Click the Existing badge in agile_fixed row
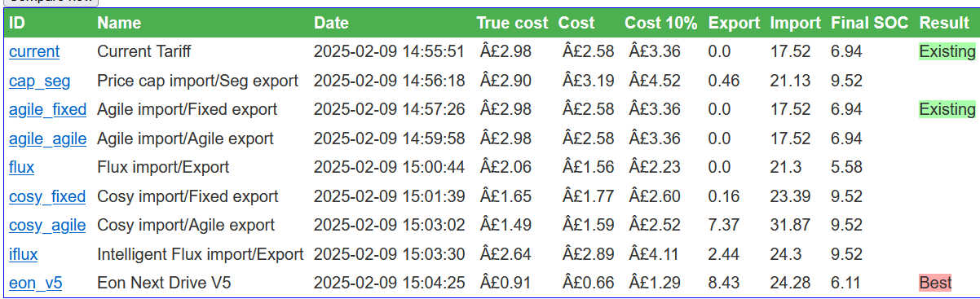The width and height of the screenshot is (980, 299). click(947, 109)
